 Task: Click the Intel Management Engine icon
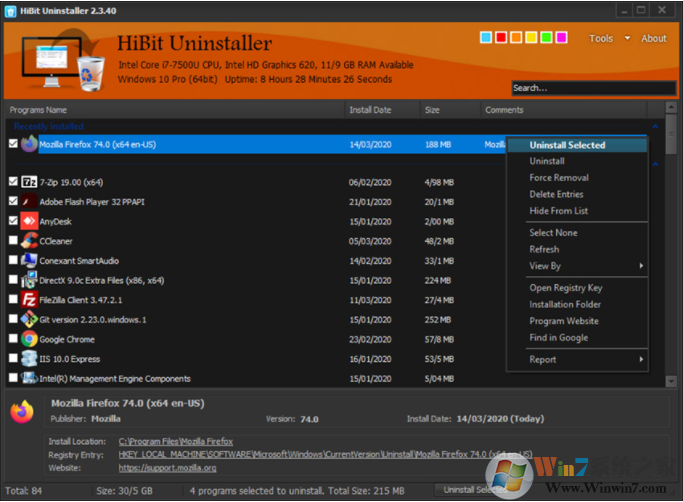pyautogui.click(x=29, y=377)
